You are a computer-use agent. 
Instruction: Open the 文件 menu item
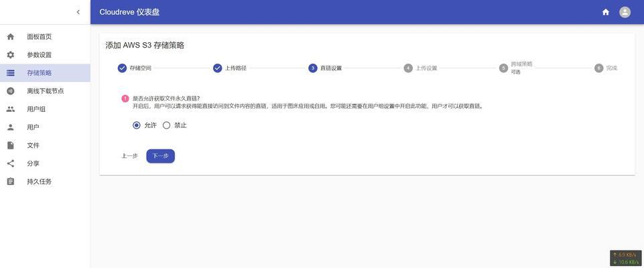[x=45, y=145]
